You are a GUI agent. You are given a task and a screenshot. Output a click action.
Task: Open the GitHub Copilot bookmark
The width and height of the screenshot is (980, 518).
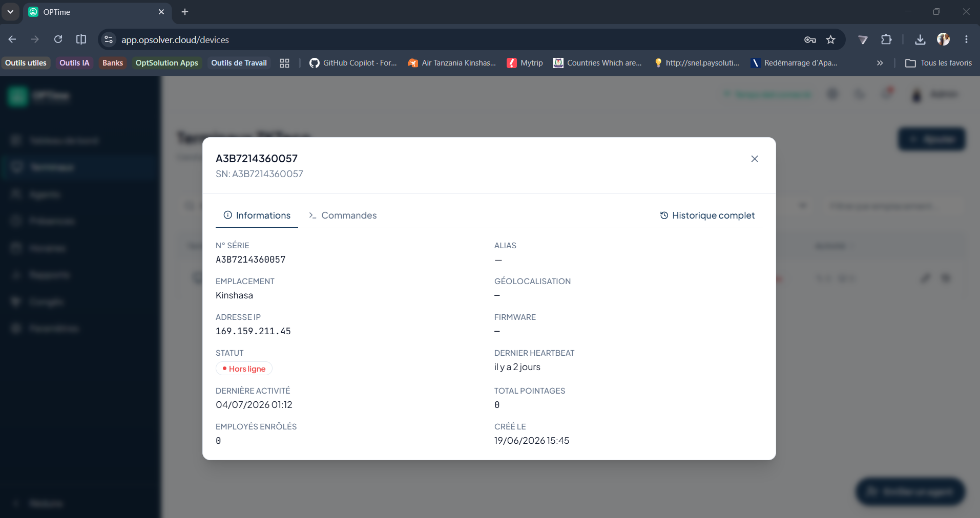pyautogui.click(x=353, y=63)
